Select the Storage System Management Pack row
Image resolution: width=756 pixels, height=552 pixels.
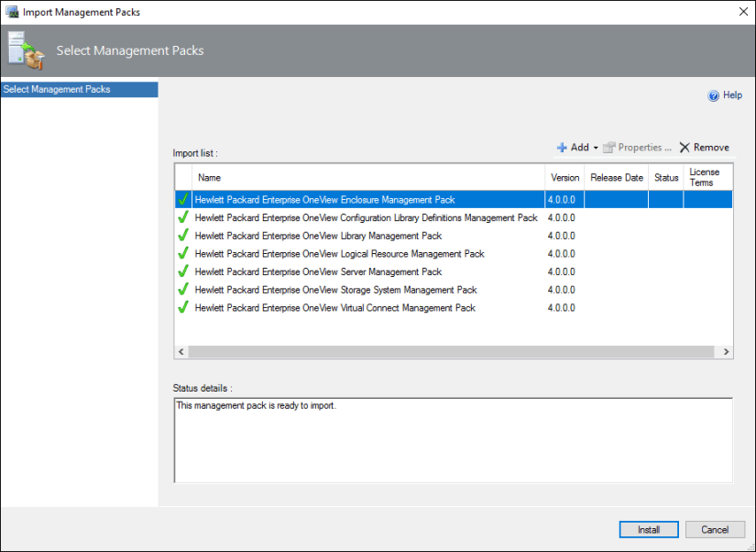click(x=454, y=290)
